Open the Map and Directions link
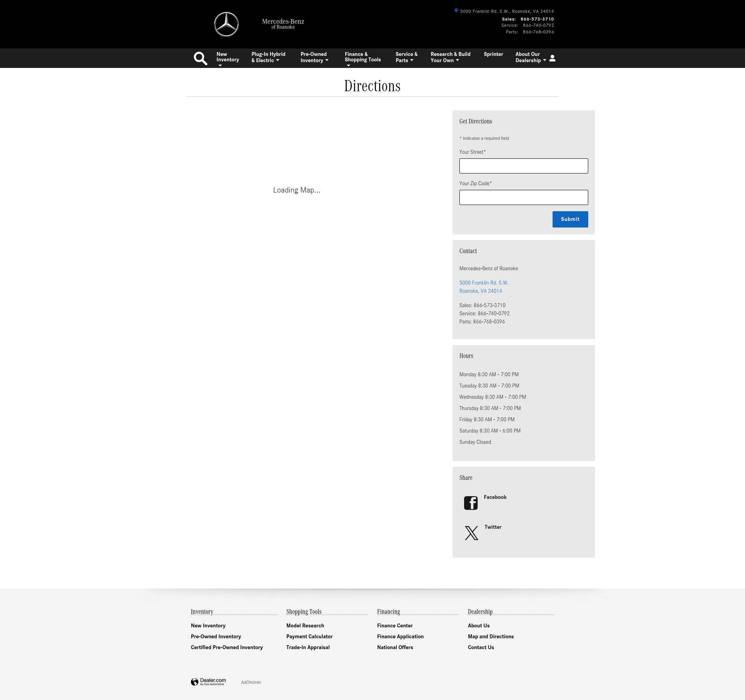 (x=490, y=636)
